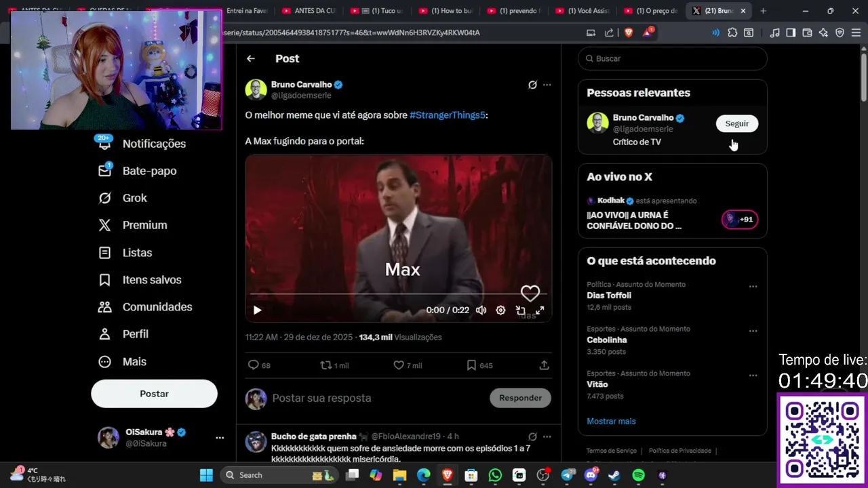Click Mostrar mais under trends
The height and width of the screenshot is (488, 868).
(x=611, y=421)
